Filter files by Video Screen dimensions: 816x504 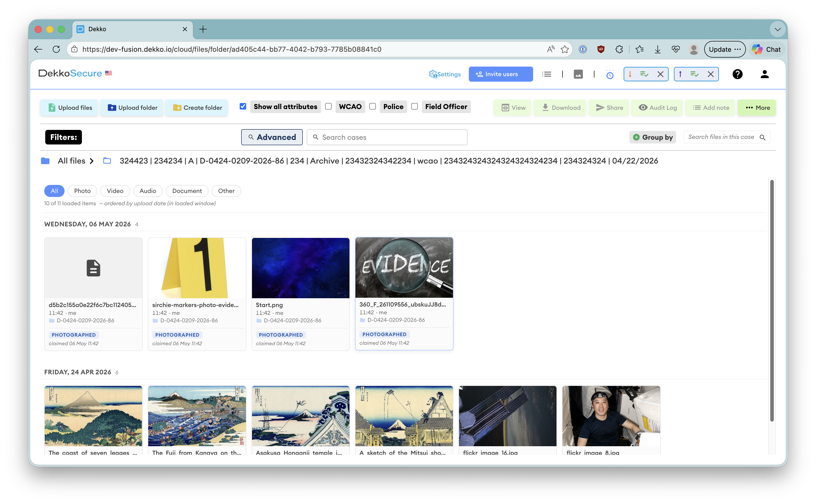click(115, 191)
